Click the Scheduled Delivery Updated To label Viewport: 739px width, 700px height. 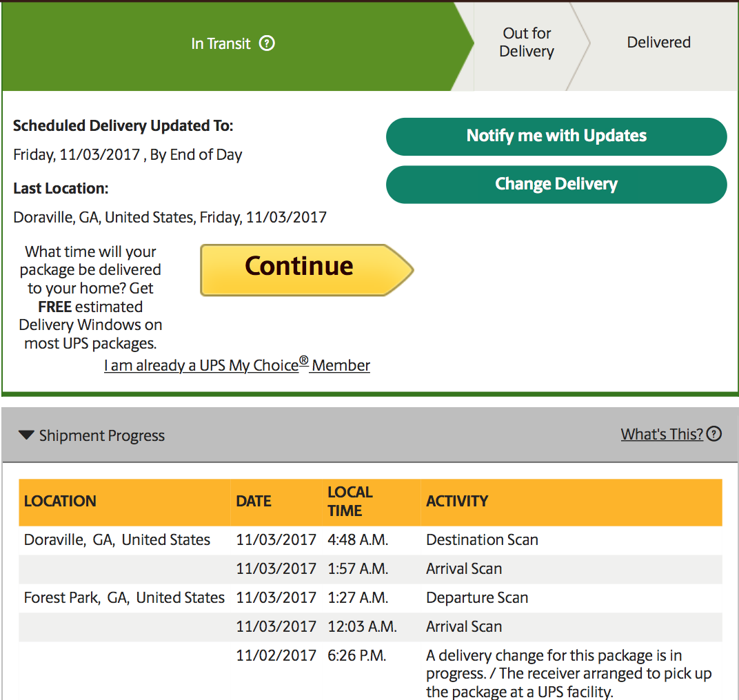(123, 126)
